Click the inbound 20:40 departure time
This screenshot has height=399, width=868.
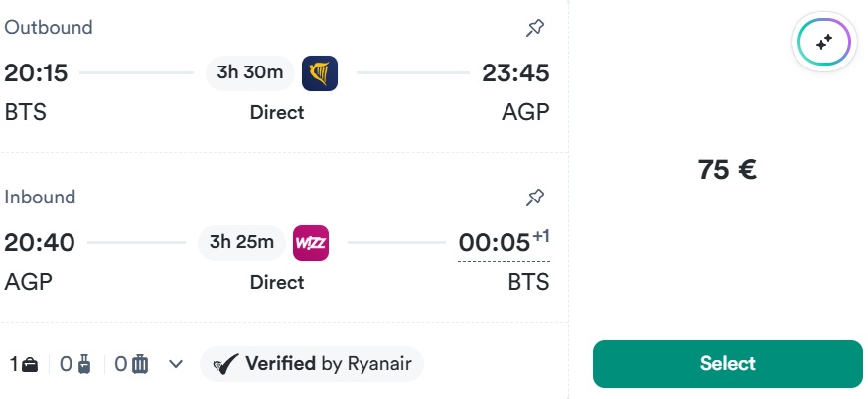(40, 243)
